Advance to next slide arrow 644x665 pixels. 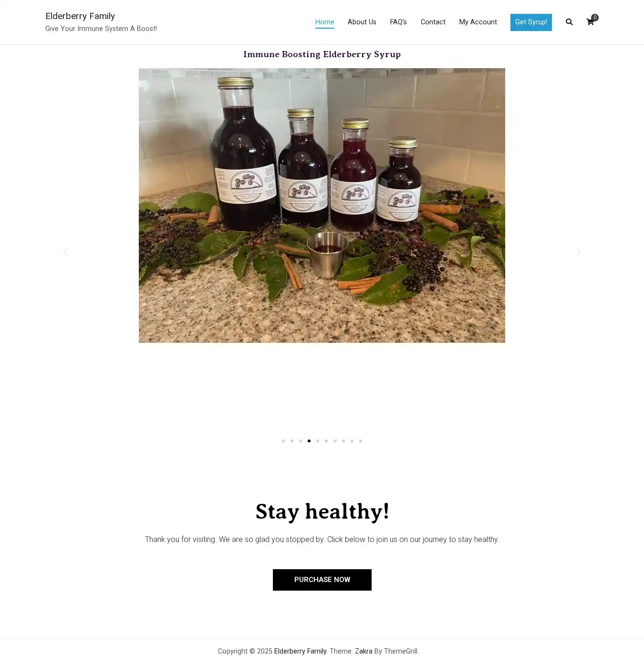click(578, 252)
